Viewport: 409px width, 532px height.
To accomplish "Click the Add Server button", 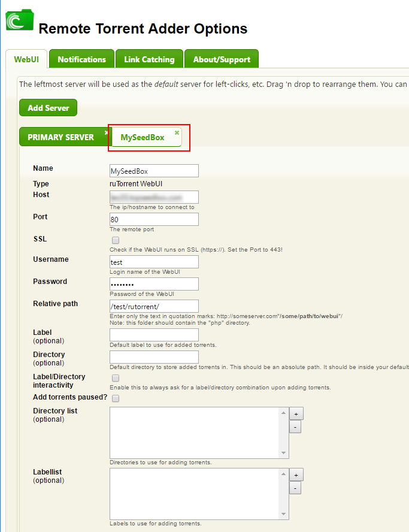I will (x=48, y=108).
